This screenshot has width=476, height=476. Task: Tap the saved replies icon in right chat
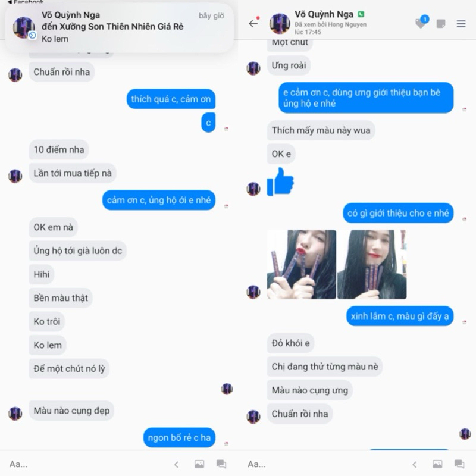459,464
